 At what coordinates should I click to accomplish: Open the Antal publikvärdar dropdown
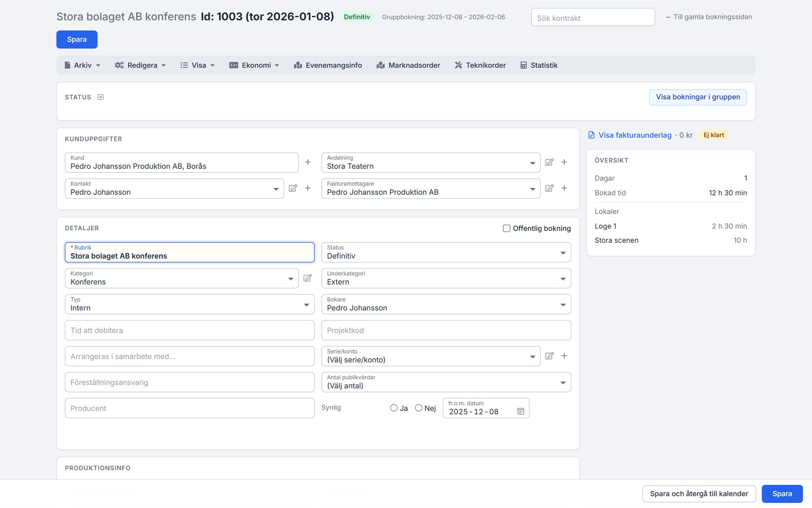click(446, 382)
